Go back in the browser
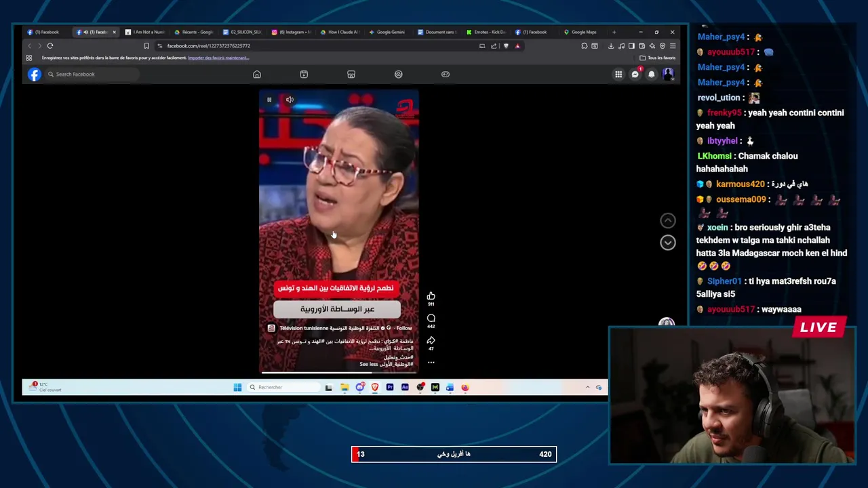Screen dimensions: 868x488 point(29,46)
